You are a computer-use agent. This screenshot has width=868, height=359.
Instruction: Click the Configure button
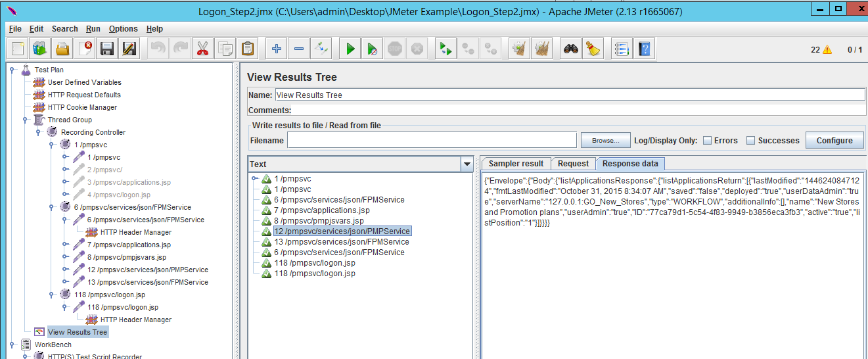[x=834, y=140]
